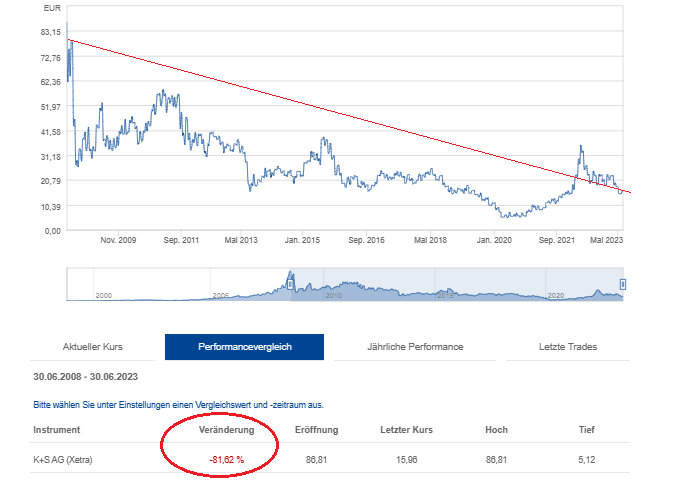Click the Nov. 2009 axis label

[118, 240]
